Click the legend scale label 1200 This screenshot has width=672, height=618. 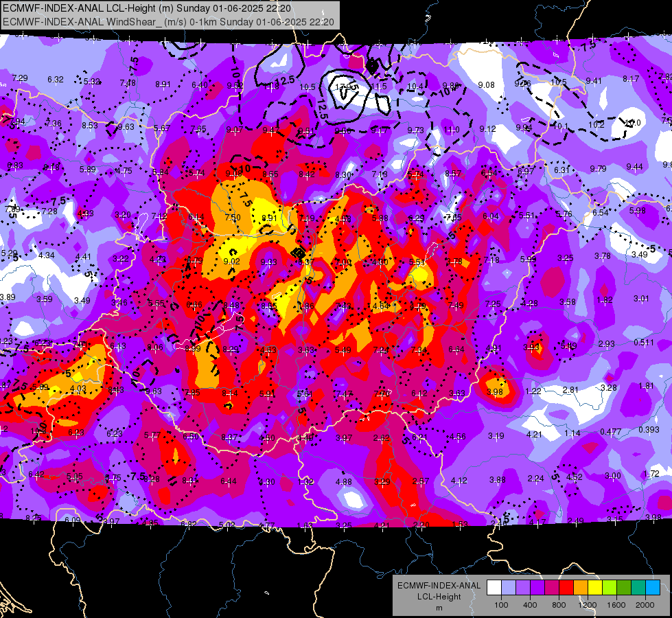587,605
